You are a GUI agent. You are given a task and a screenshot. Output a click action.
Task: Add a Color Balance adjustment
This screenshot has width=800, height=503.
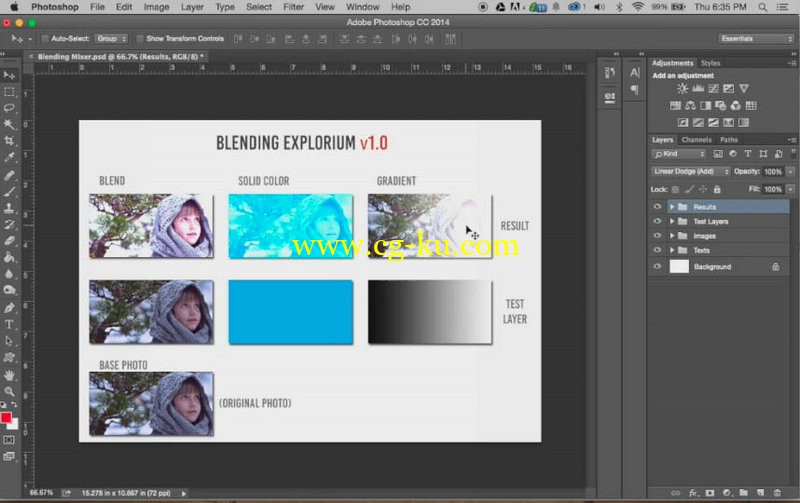pos(690,106)
